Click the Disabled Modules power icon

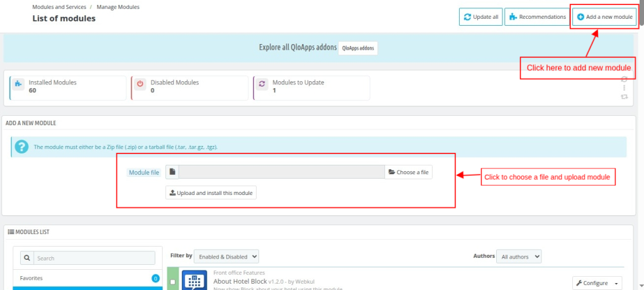point(140,84)
